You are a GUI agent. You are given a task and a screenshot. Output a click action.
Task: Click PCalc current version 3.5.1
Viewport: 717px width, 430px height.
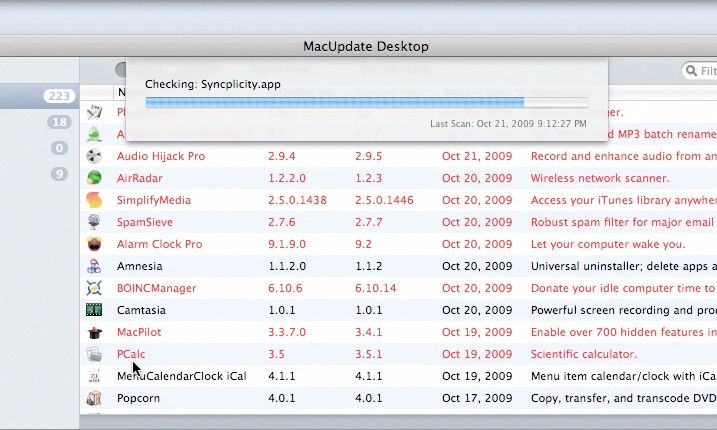coord(369,354)
